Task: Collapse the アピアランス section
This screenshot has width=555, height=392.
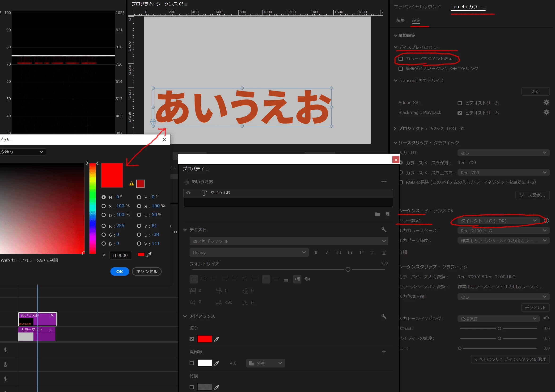Action: point(185,316)
